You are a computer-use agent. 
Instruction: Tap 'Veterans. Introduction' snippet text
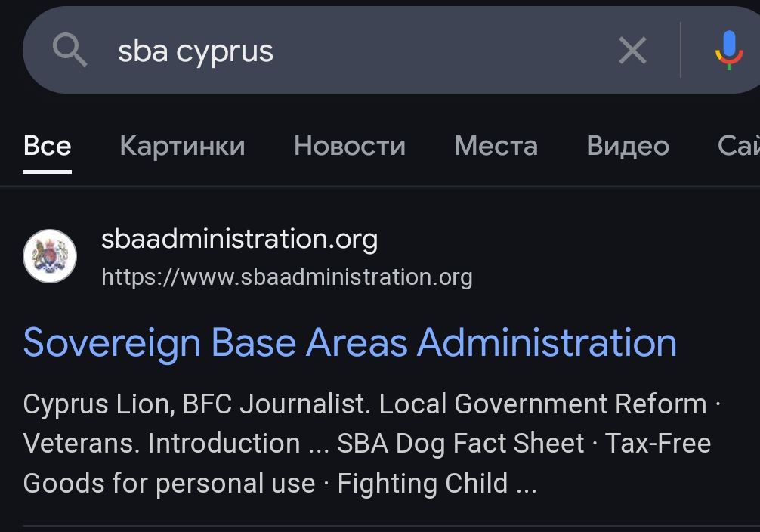click(162, 444)
